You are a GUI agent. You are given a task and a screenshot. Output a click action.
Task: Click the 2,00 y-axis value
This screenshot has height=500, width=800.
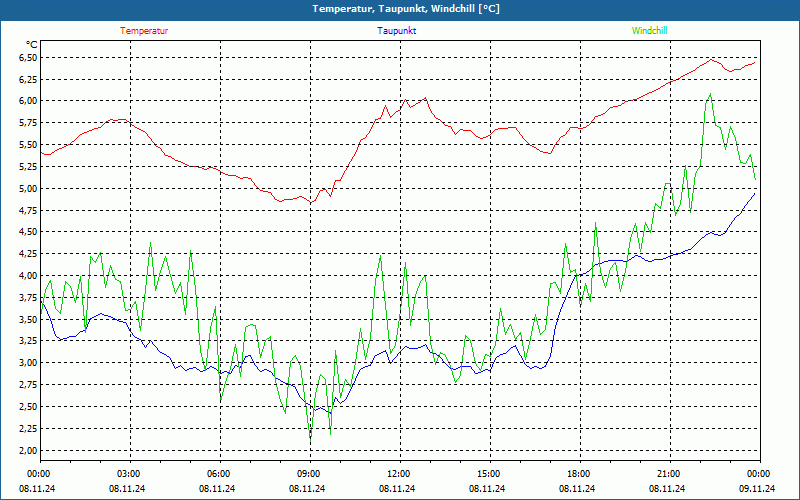pyautogui.click(x=28, y=451)
